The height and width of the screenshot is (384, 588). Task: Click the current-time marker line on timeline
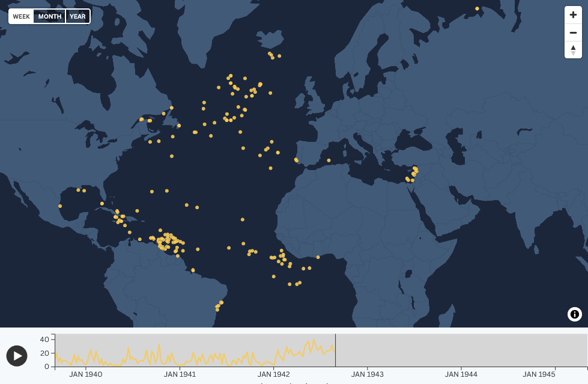[335, 350]
